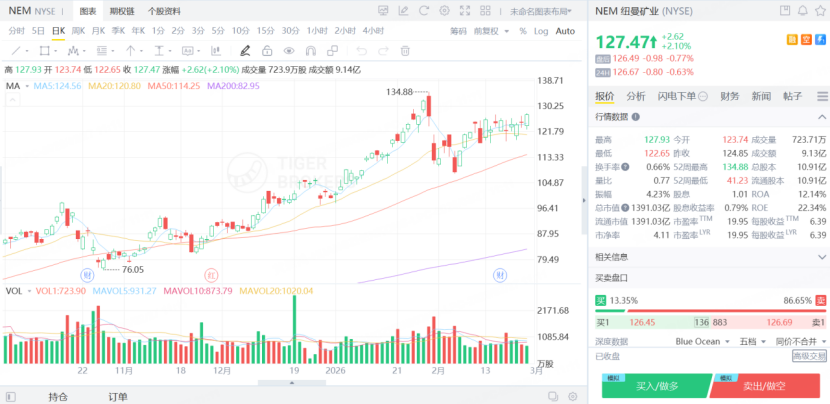
Task: Refresh the chart data
Action: point(423,11)
